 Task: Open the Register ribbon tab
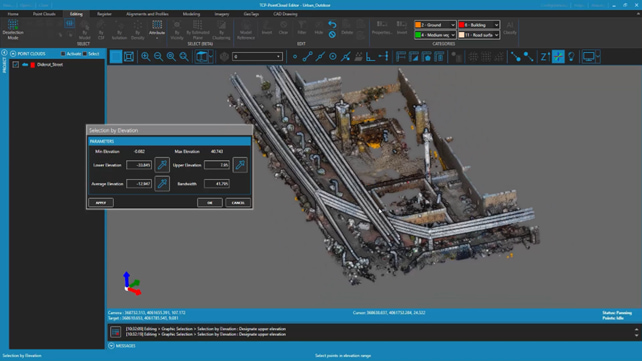pos(104,14)
